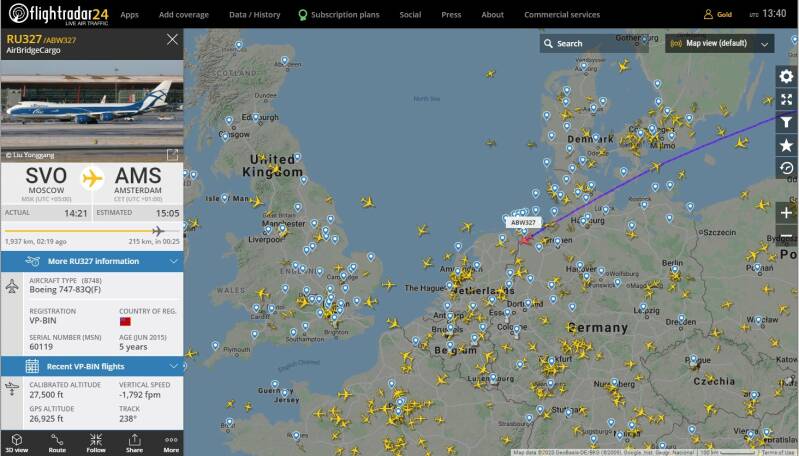Open the Apps menu
799x456 pixels.
(129, 15)
